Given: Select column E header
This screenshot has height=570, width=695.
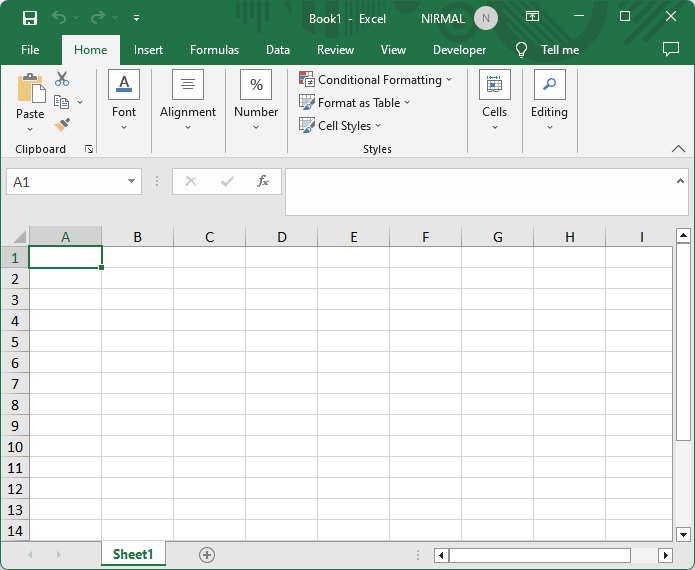Looking at the screenshot, I should (x=354, y=237).
